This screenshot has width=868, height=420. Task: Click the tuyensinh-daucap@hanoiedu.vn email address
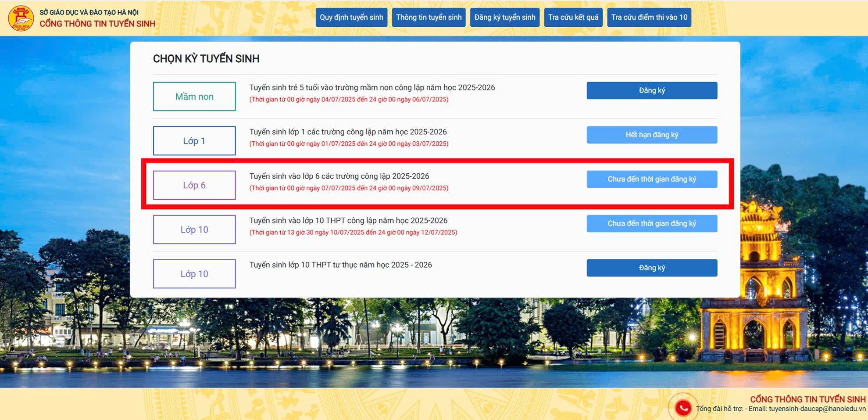coord(817,409)
